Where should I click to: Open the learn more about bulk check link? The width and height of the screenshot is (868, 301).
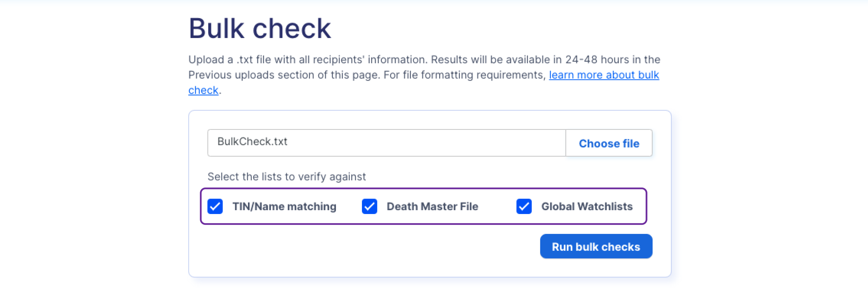604,75
